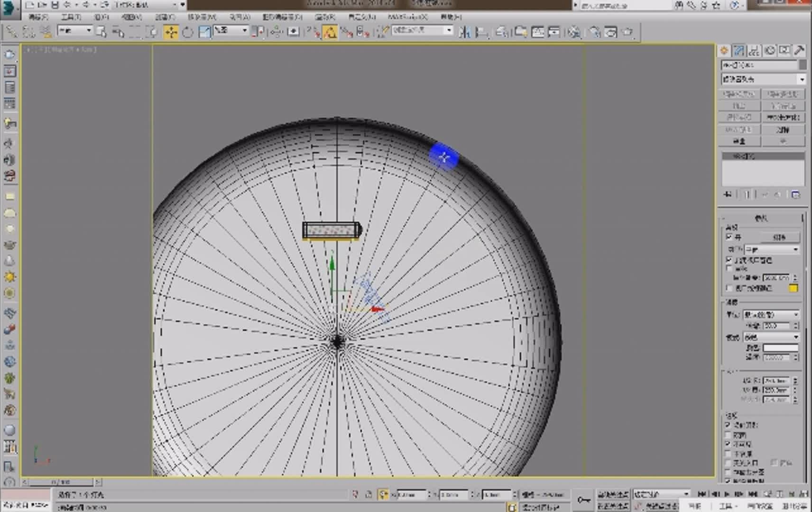Viewport: 812px width, 512px height.
Task: Click the Render Production teapot icon
Action: click(x=628, y=32)
